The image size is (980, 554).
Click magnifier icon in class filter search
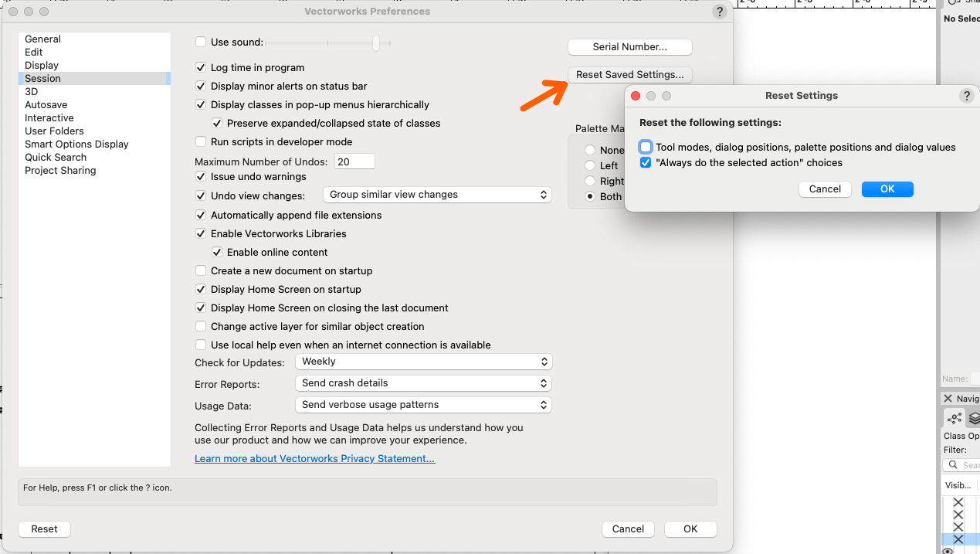[x=951, y=465]
